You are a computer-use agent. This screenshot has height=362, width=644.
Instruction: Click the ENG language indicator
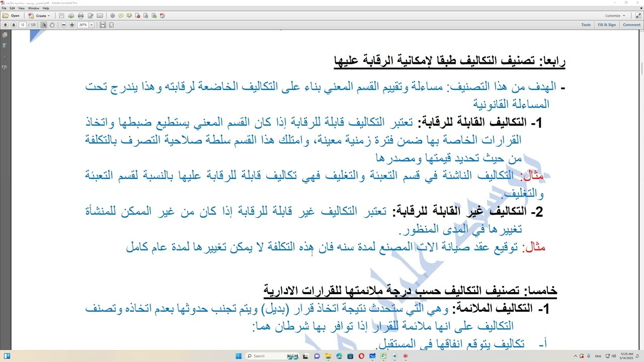pyautogui.click(x=598, y=356)
